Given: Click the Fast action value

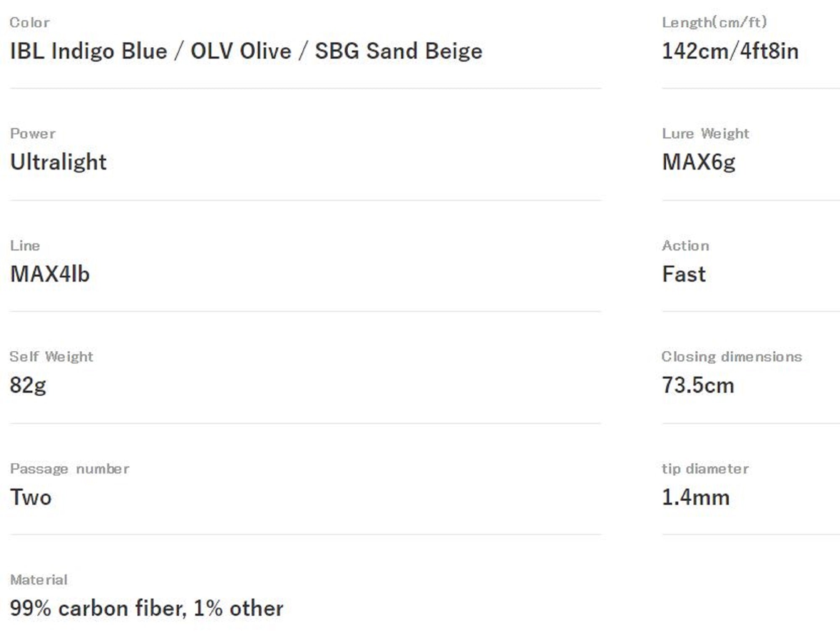Looking at the screenshot, I should [x=683, y=274].
